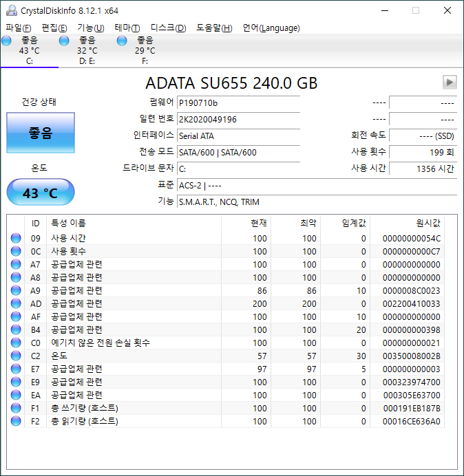Click the status orb for ID B4
The image size is (464, 476).
tap(16, 329)
